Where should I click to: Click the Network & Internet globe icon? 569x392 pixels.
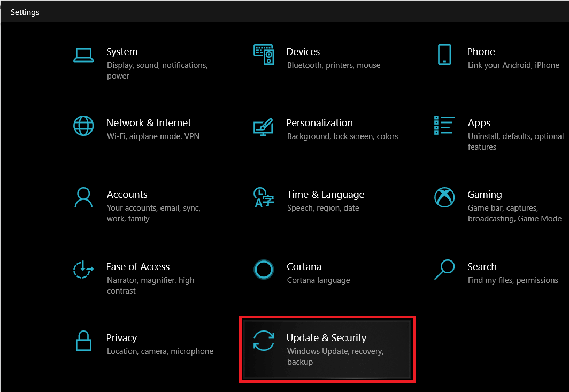83,126
